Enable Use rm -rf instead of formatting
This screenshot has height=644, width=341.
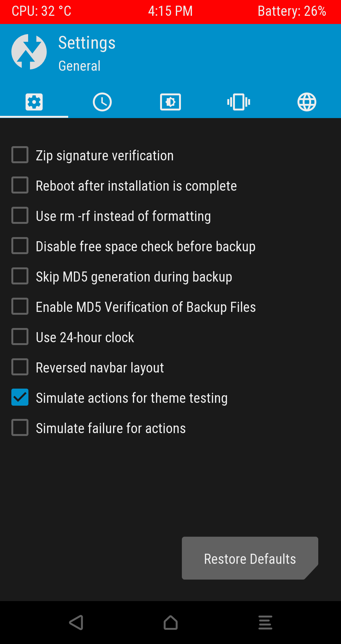[20, 215]
